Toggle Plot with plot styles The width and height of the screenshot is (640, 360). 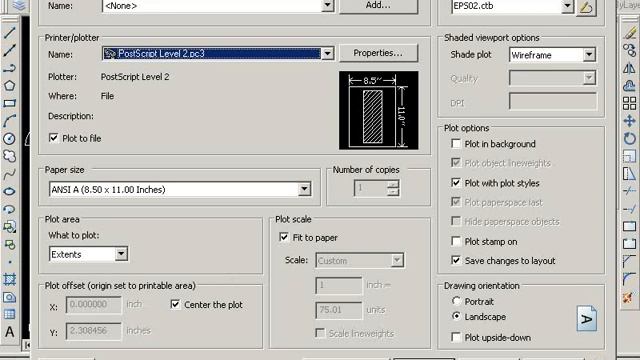click(x=456, y=182)
